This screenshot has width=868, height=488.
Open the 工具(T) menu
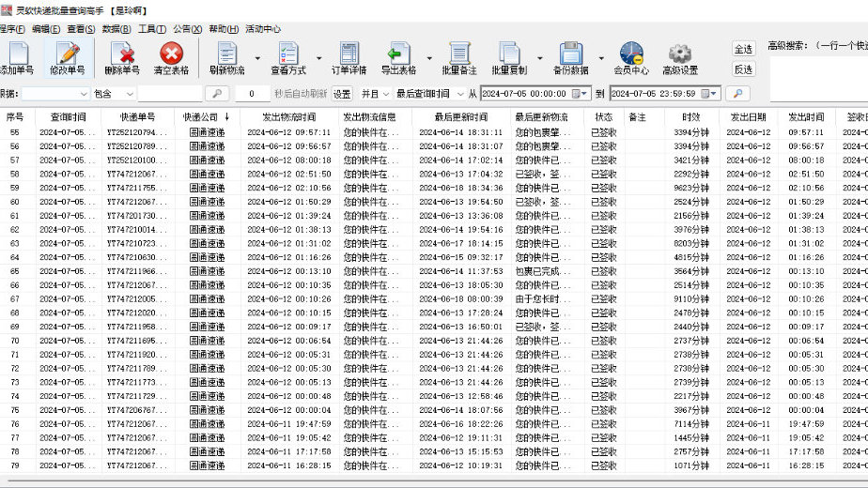point(151,29)
